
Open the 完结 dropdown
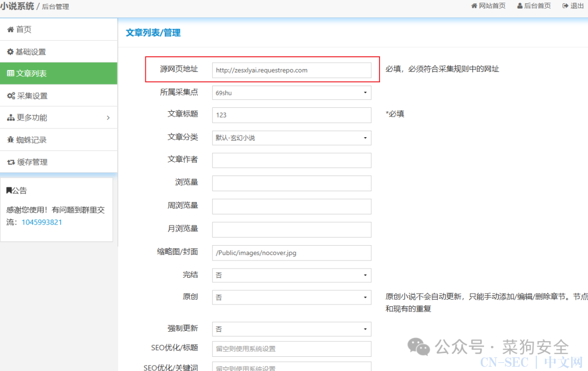click(x=292, y=275)
